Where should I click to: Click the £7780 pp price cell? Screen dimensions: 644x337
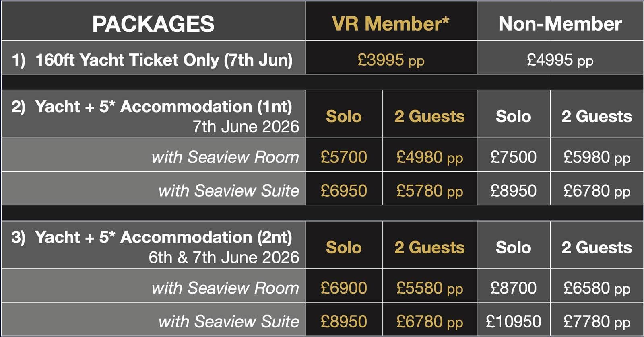[x=597, y=321]
